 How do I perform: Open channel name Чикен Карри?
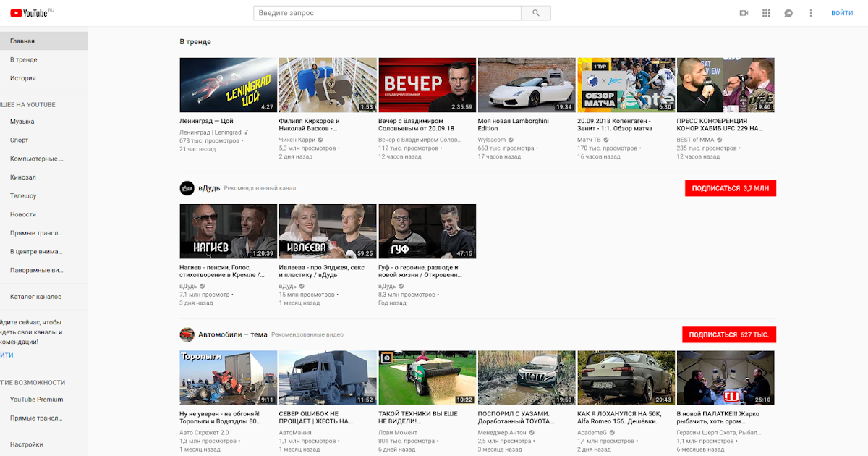[297, 140]
